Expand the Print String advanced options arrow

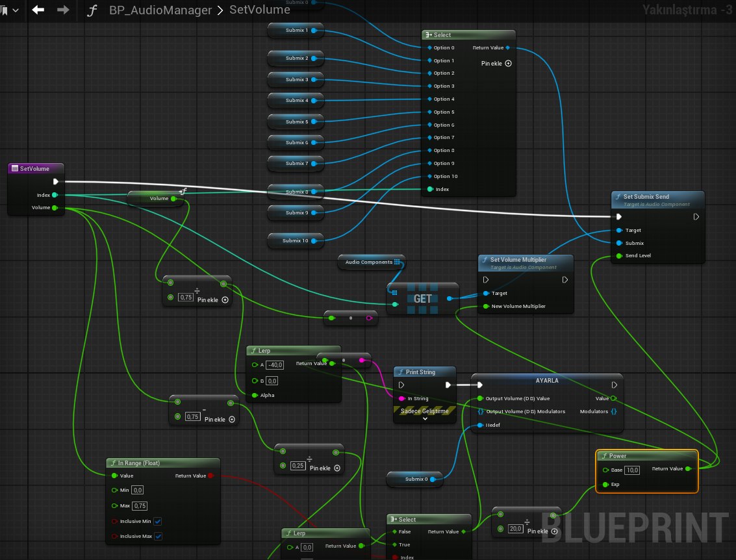[x=425, y=419]
